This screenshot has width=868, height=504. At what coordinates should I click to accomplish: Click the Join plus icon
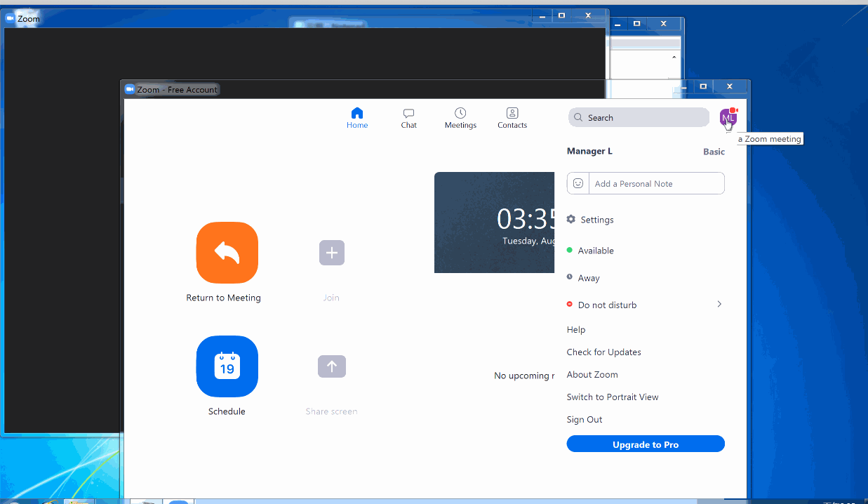(x=331, y=253)
